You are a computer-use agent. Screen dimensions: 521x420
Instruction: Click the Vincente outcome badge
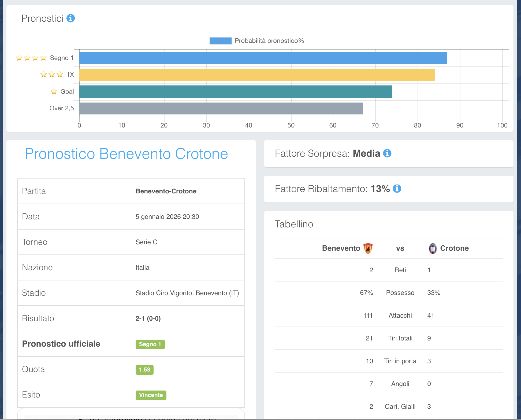click(x=151, y=395)
